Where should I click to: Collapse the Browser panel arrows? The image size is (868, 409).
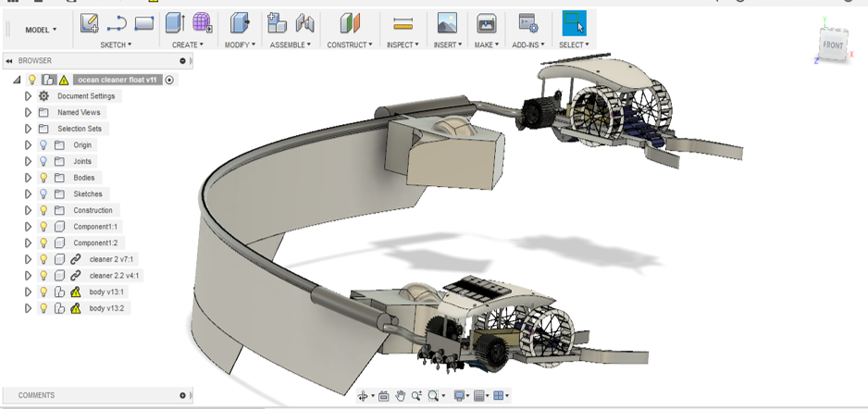(x=9, y=61)
